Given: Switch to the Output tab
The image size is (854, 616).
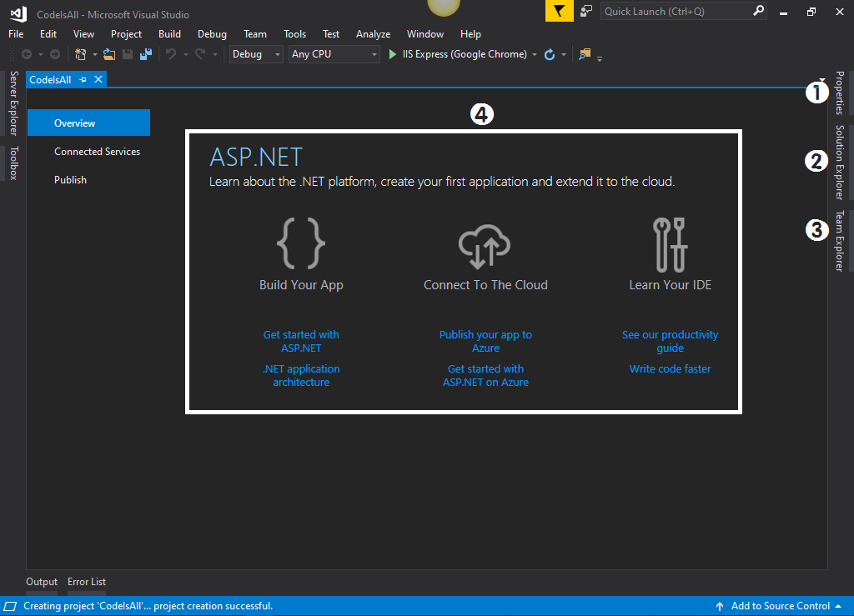Looking at the screenshot, I should (42, 582).
